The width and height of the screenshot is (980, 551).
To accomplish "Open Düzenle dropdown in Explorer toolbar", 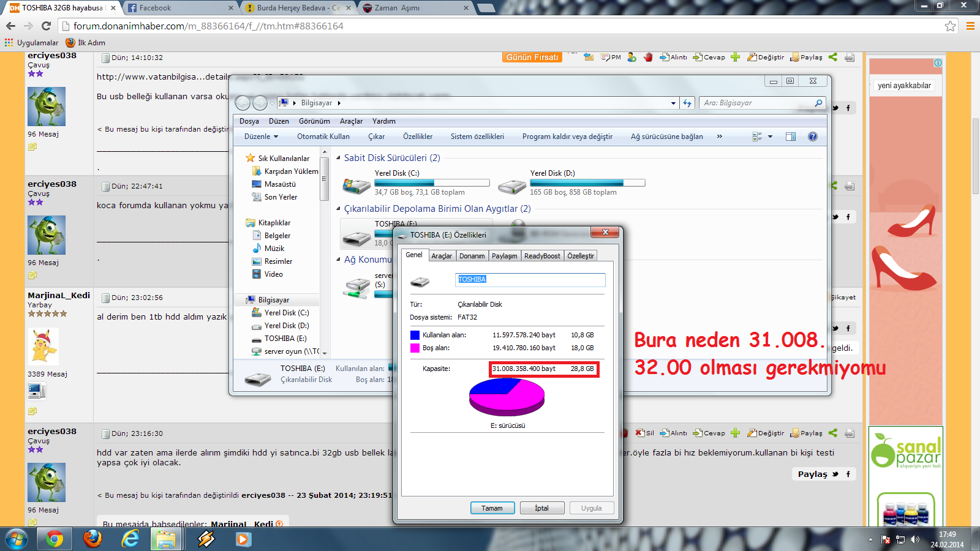I will tap(262, 137).
